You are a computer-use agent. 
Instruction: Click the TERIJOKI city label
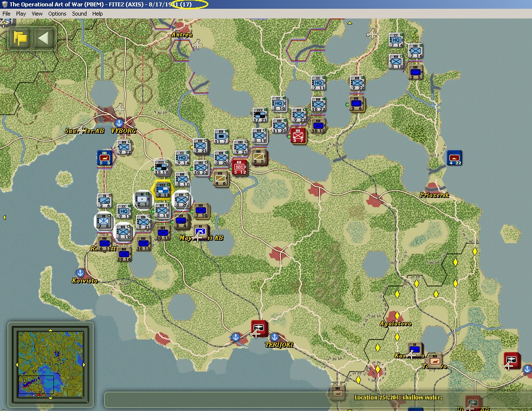coord(279,345)
